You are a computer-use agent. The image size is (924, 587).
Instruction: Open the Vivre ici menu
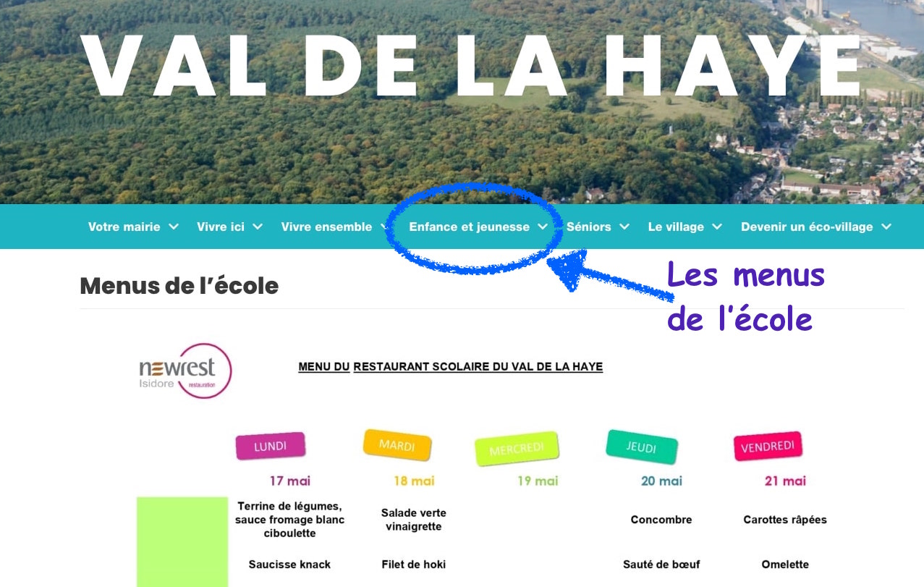click(221, 227)
